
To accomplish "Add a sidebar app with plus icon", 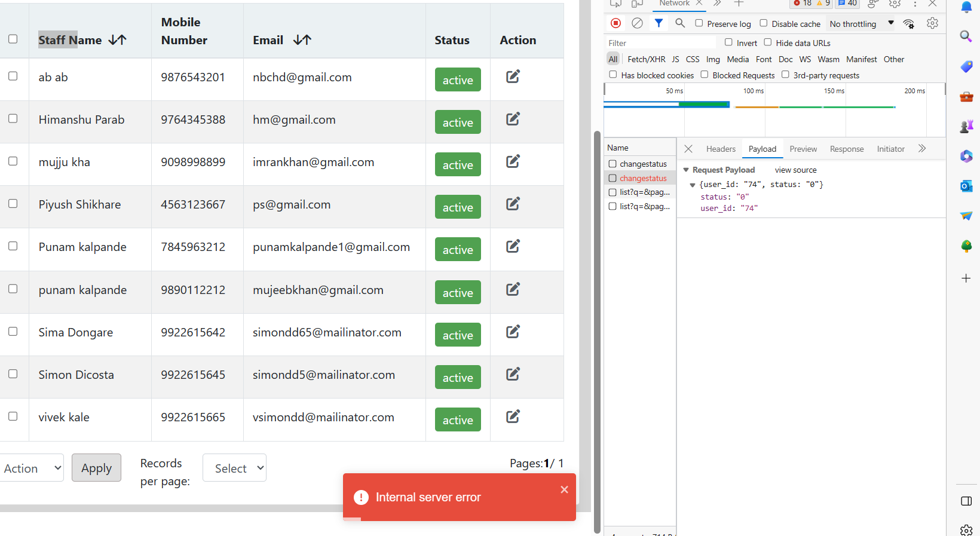I will 966,278.
